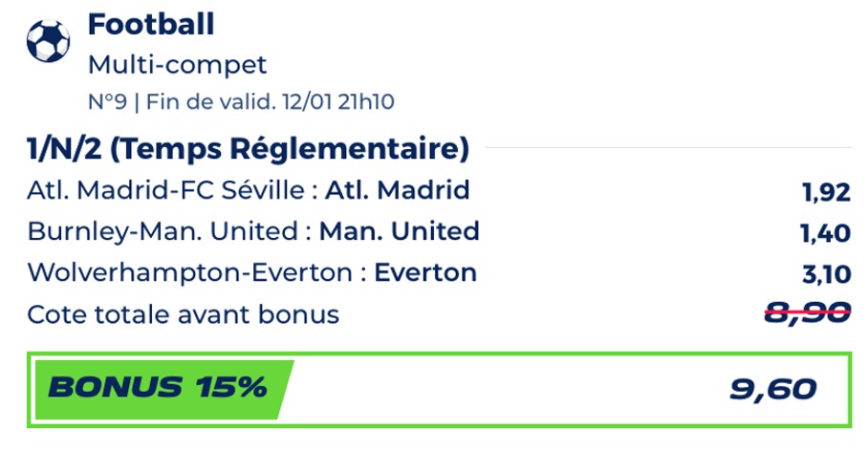Select the 1/N/2 Temps Réglementaire header
The width and height of the screenshot is (868, 451).
pyautogui.click(x=249, y=150)
